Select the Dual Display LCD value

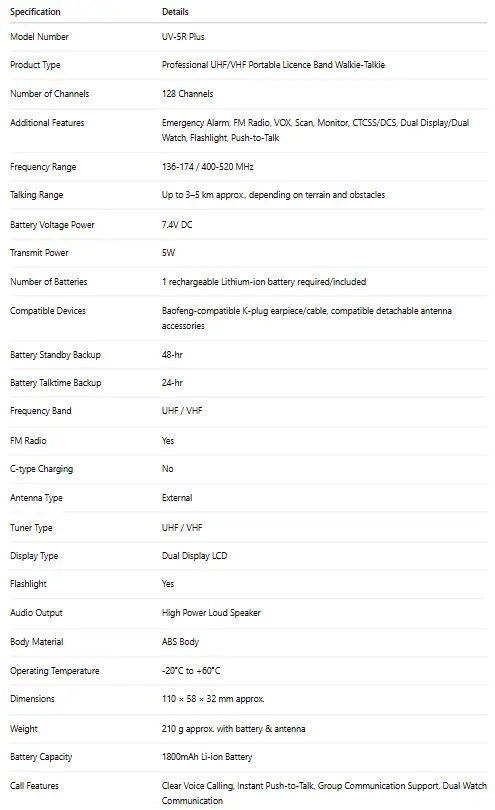(x=194, y=556)
